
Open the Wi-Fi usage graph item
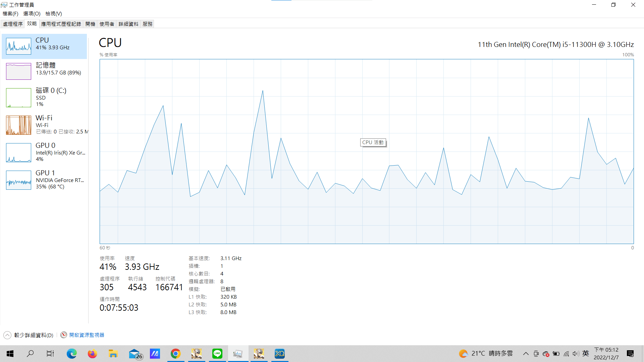(18, 125)
